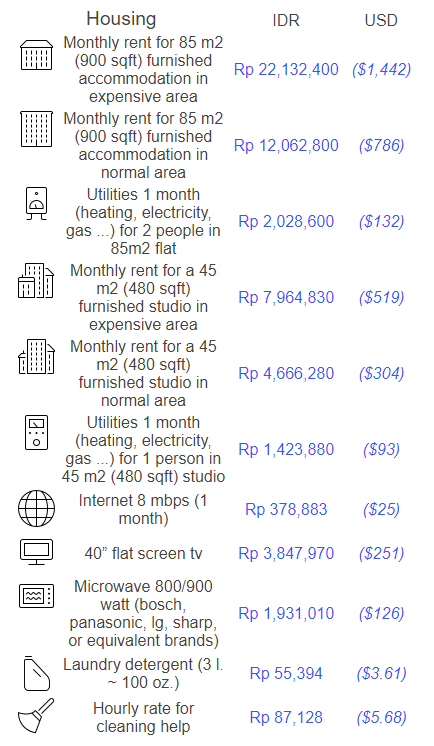
Task: Select the ($5.68) value
Action: 381,717
